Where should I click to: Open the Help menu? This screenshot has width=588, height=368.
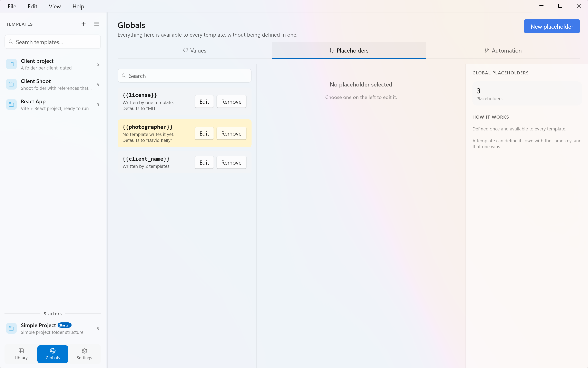pyautogui.click(x=78, y=6)
